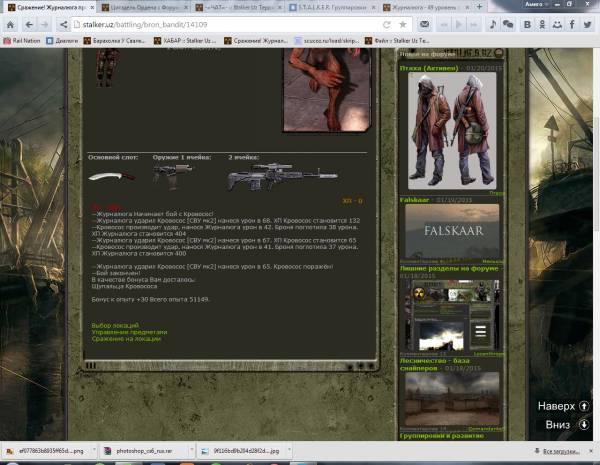600x465 pixels.
Task: Click the Вниз down arrow button
Action: coord(584,425)
